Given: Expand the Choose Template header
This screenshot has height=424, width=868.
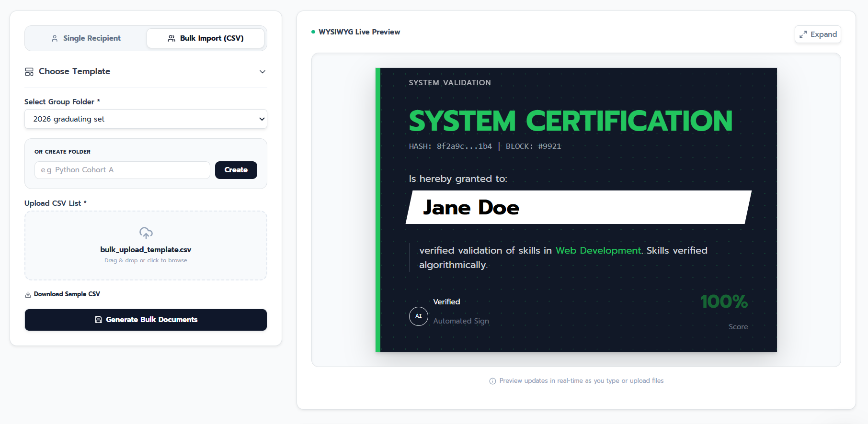Looking at the screenshot, I should pos(146,72).
